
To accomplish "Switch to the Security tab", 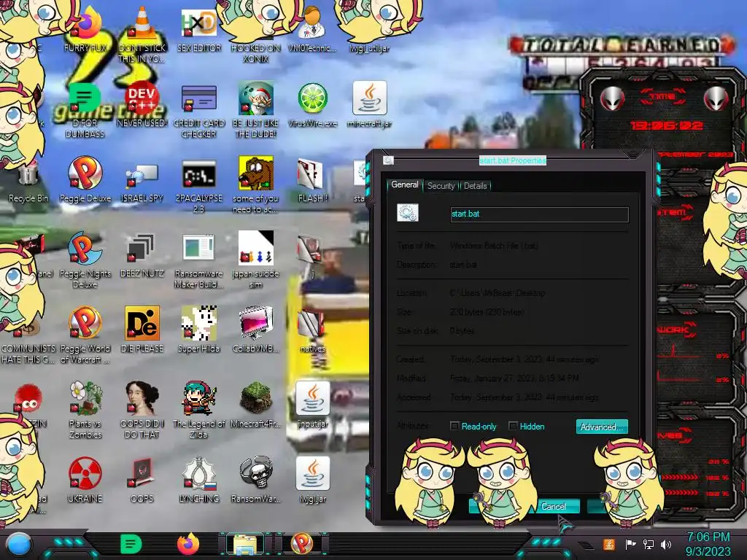I will coord(441,186).
